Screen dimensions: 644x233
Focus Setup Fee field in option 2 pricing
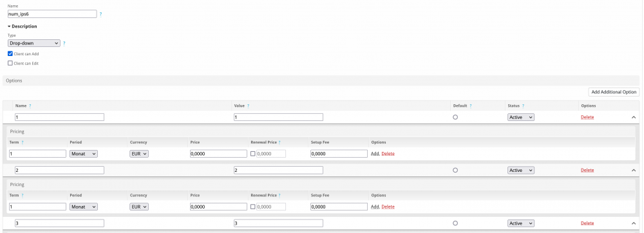click(x=339, y=207)
